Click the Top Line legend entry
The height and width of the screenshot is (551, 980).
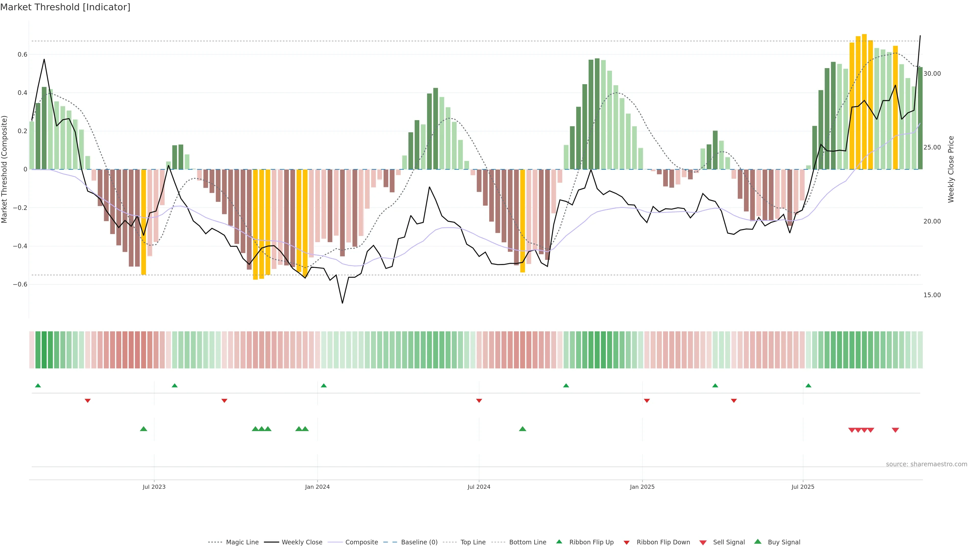pos(473,542)
